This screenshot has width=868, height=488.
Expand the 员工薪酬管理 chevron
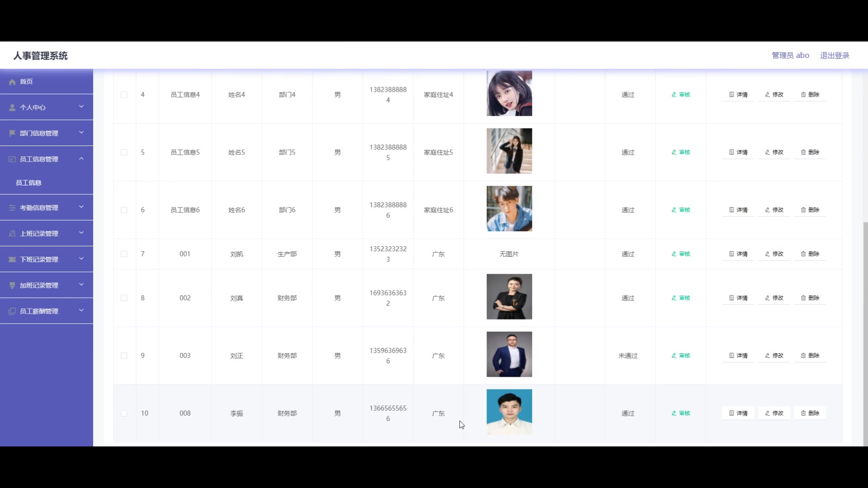point(81,310)
